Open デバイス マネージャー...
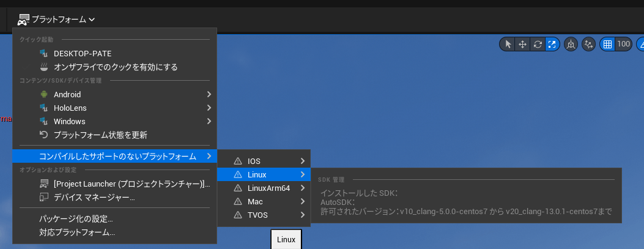The height and width of the screenshot is (249, 644). [114, 198]
